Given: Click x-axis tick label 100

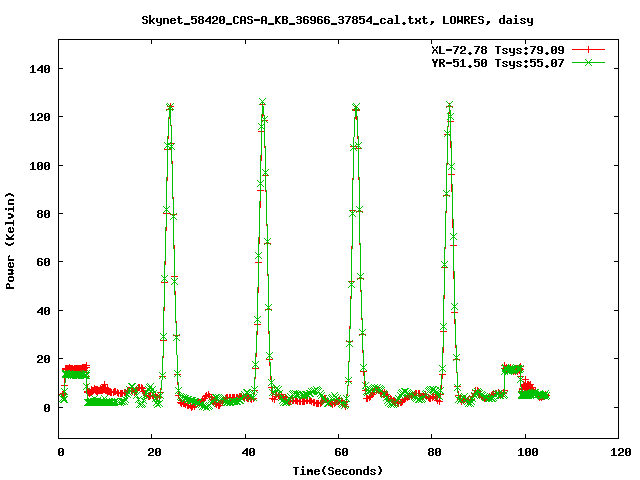Looking at the screenshot, I should [528, 452].
